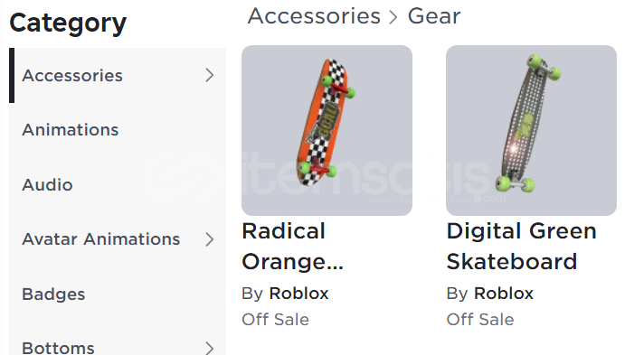Viewport: 644px width, 355px height.
Task: Click the Digital Green Skateboard title
Action: 522,247
